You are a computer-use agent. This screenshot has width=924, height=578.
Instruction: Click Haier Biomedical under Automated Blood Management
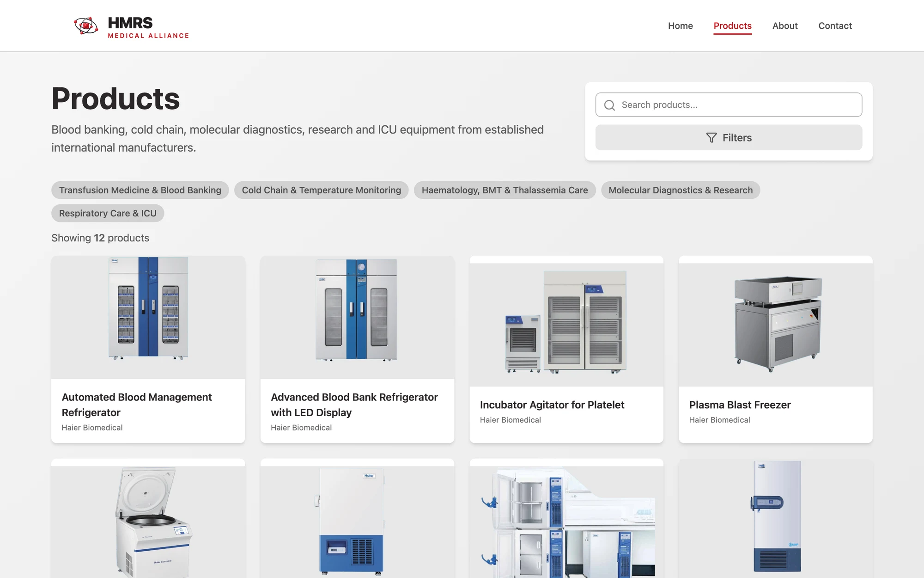[92, 428]
